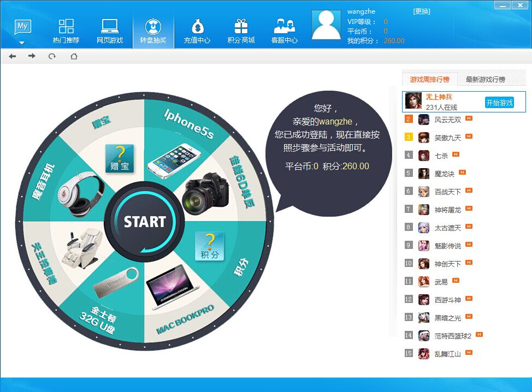The height and width of the screenshot is (392, 532).
Task: Go back with the left arrow
Action: pos(13,56)
